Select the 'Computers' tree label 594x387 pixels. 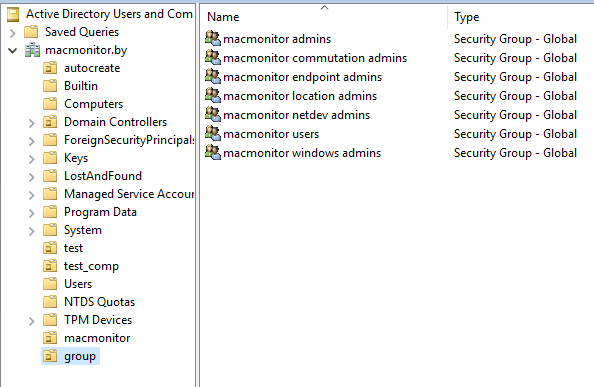[94, 104]
